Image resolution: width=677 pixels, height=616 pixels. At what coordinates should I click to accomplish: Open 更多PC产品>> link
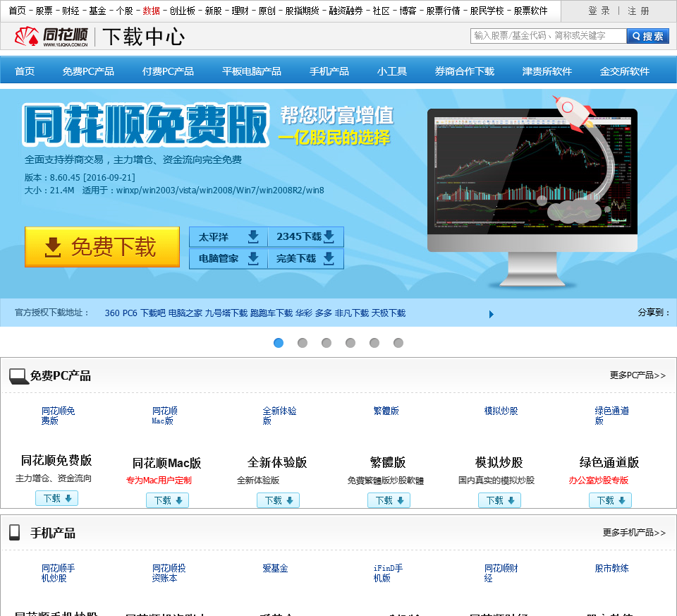(638, 375)
